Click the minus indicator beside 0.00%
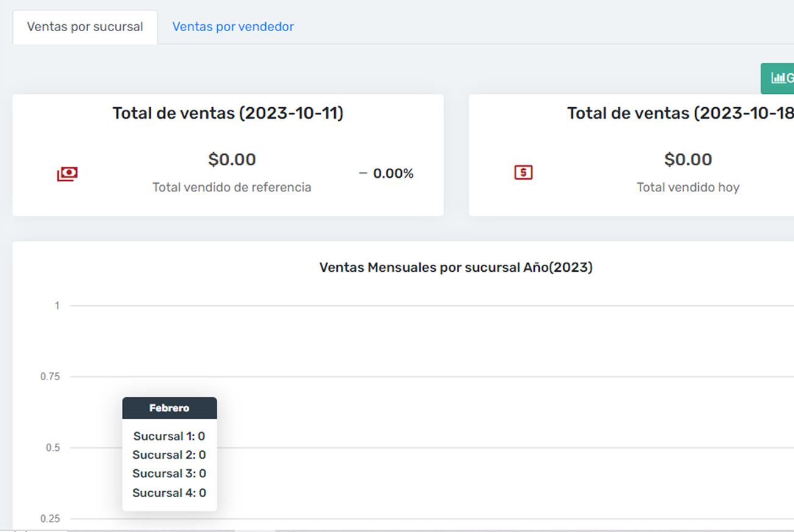Screen dimensions: 794x532 (x=363, y=174)
